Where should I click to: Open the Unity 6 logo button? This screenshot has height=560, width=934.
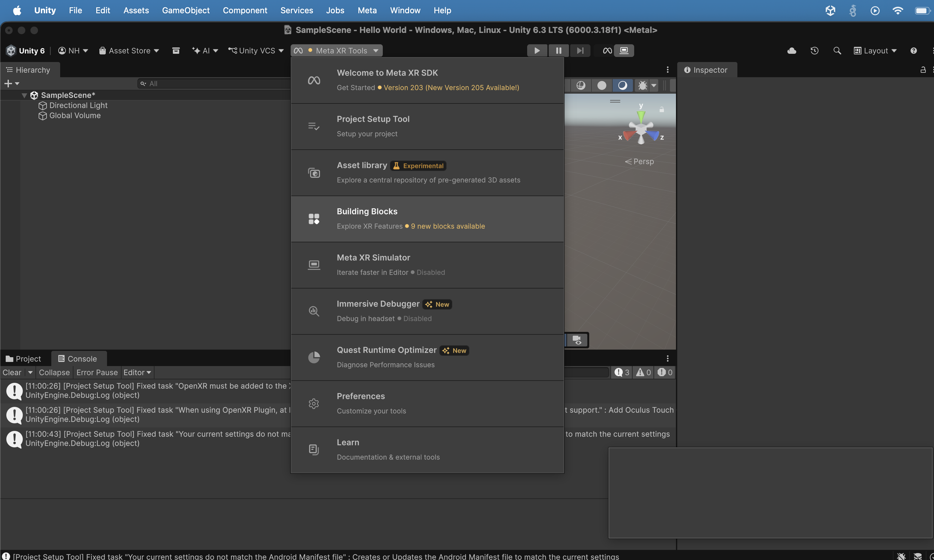(x=25, y=51)
